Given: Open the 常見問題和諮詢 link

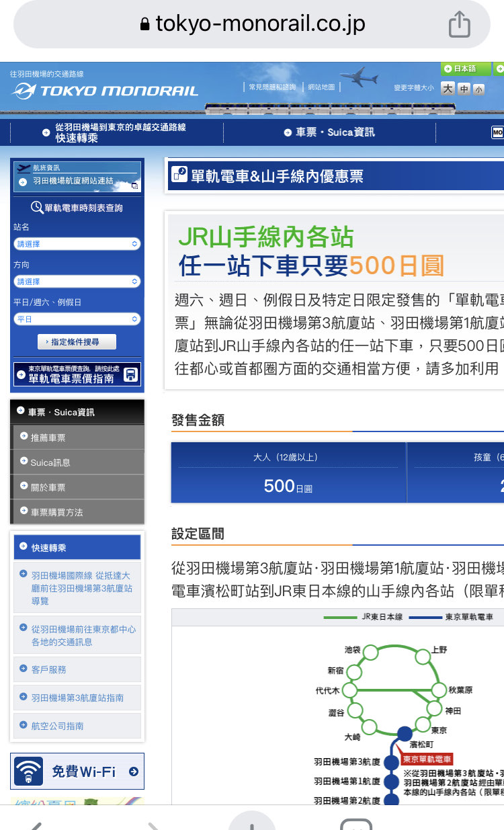Looking at the screenshot, I should click(271, 87).
